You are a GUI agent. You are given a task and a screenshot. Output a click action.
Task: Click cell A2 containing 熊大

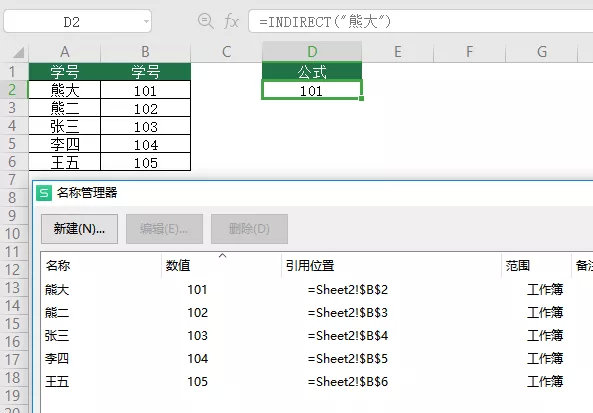(65, 90)
